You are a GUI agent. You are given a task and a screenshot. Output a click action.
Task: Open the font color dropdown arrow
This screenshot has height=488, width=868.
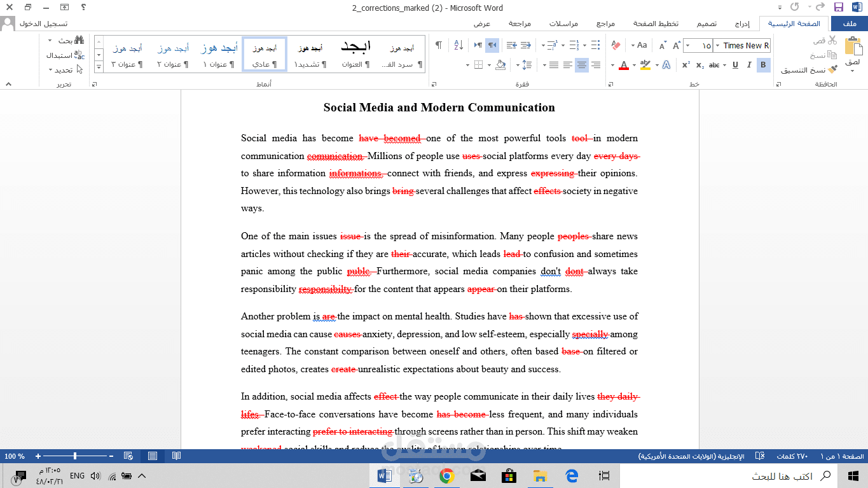[x=613, y=65]
